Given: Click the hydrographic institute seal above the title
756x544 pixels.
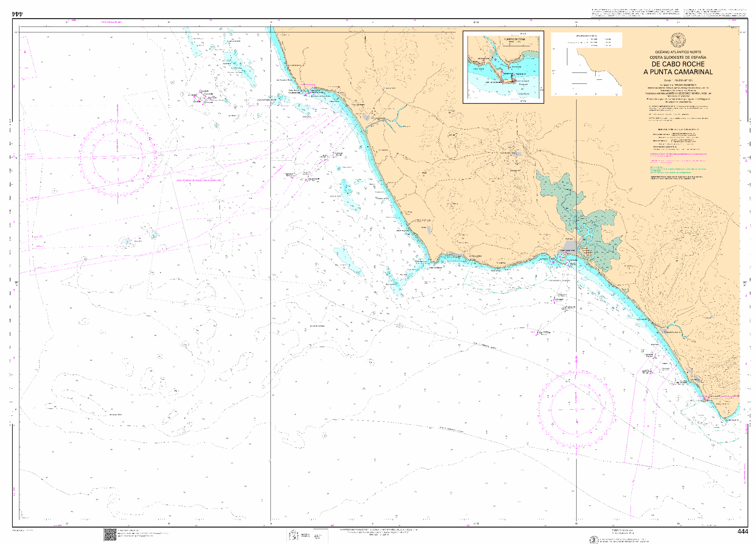Looking at the screenshot, I should point(678,40).
